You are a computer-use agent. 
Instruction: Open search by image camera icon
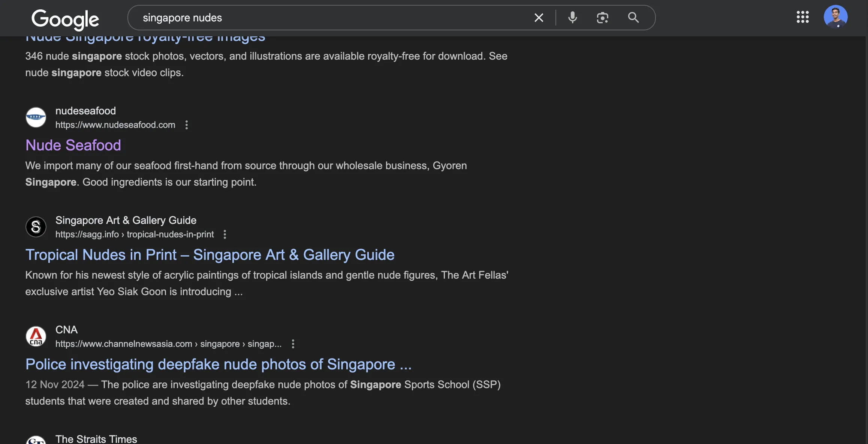tap(602, 18)
